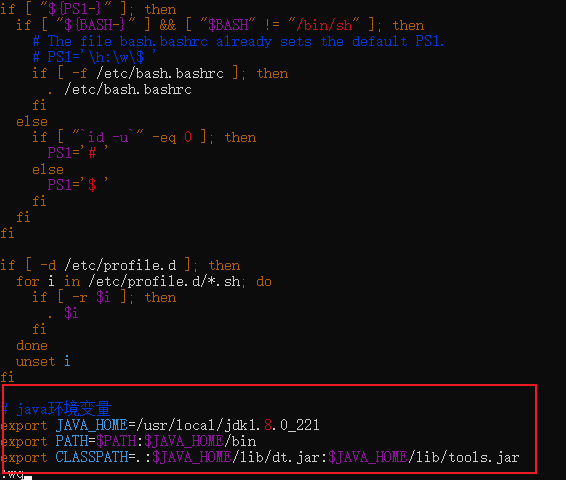This screenshot has height=480, width=566.
Task: Click the comment line about bash.bashrc default PS1
Action: click(x=238, y=41)
